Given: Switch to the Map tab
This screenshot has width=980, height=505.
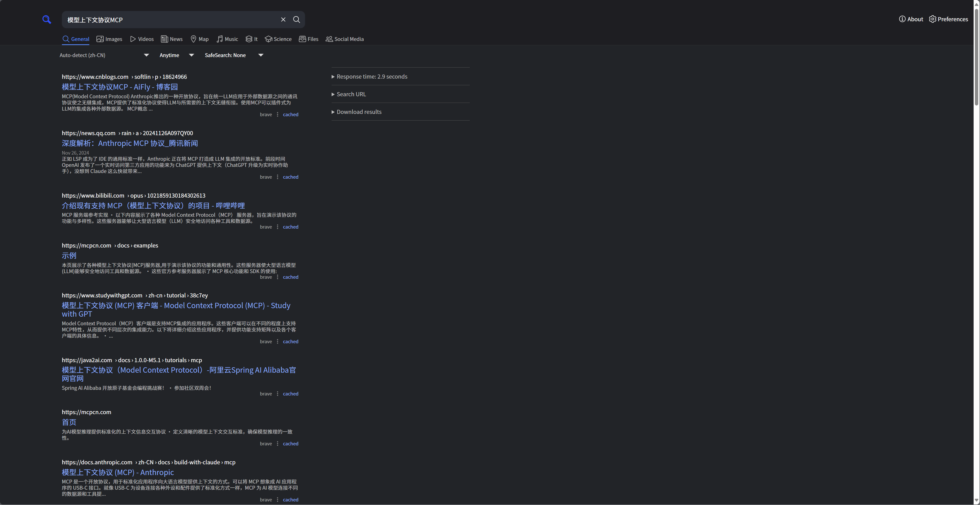Looking at the screenshot, I should (x=199, y=39).
